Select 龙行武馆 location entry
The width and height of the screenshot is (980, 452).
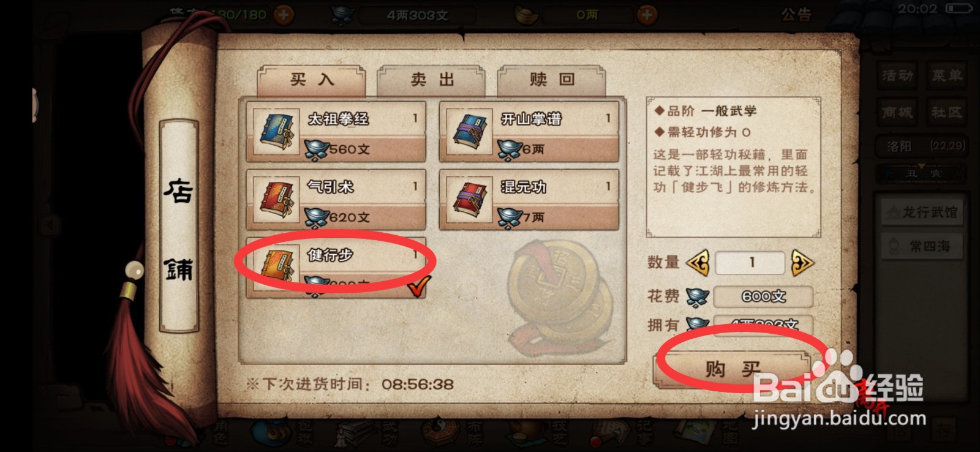[922, 213]
